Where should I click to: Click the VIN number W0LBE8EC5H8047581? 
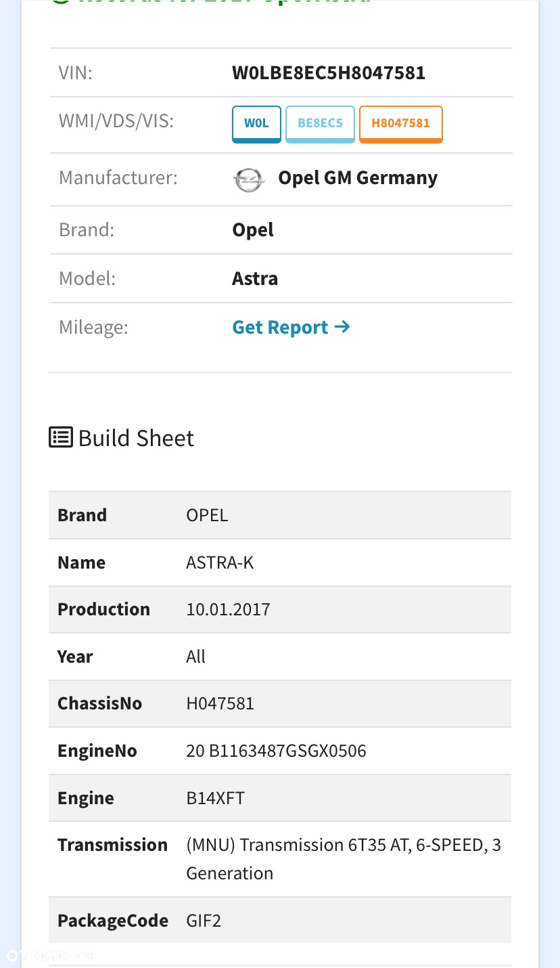click(x=329, y=72)
